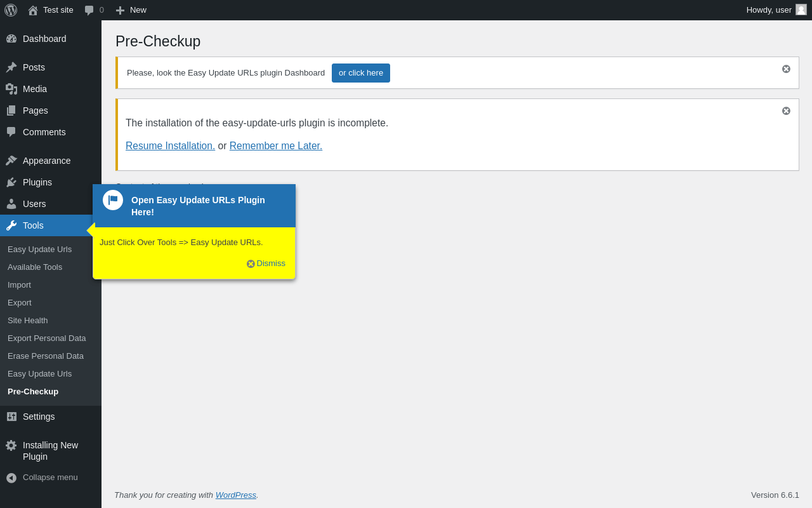Open the Import submenu item
812x508 pixels.
[x=19, y=285]
